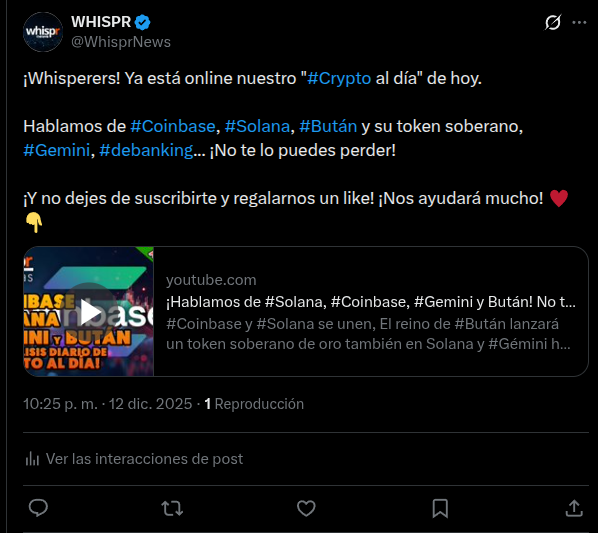Open the youtube.com link card title
The width and height of the screenshot is (598, 533).
pos(371,302)
